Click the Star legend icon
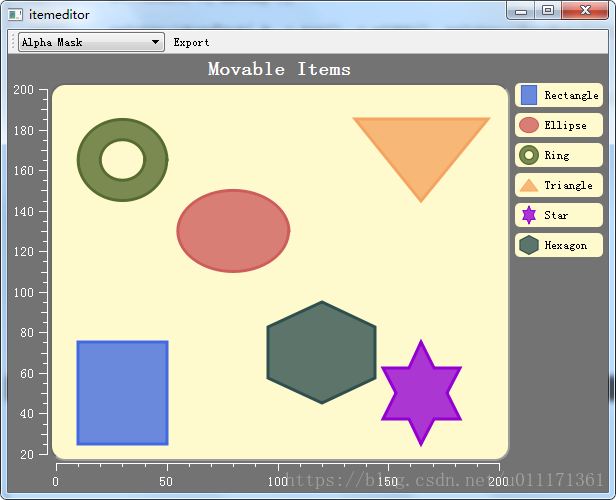616x500 pixels. point(529,215)
